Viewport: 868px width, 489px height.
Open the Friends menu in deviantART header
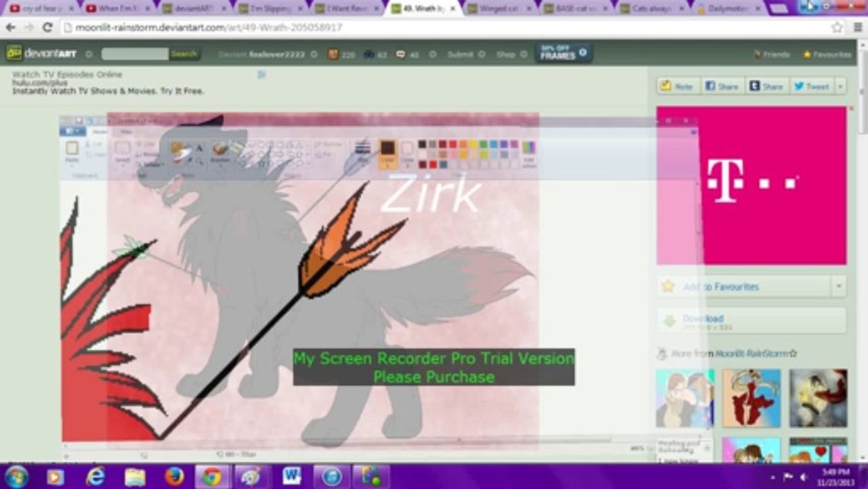click(772, 54)
